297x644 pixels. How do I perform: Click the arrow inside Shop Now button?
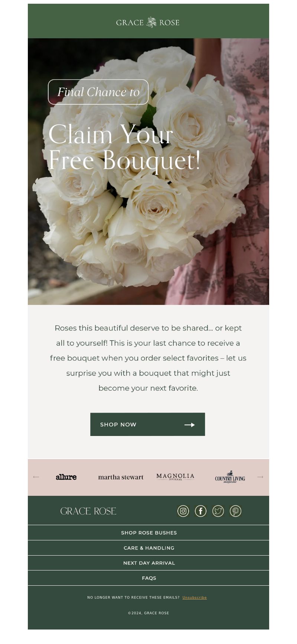[190, 425]
